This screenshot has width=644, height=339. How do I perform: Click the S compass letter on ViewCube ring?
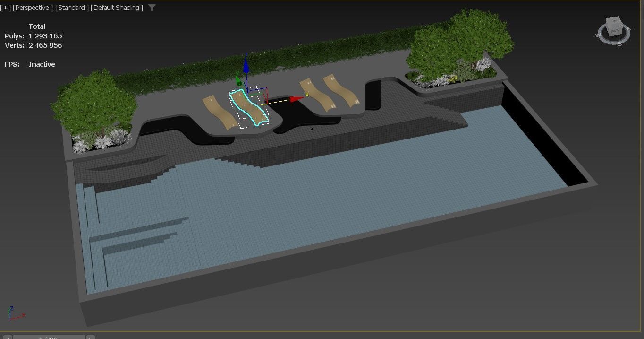click(x=619, y=44)
